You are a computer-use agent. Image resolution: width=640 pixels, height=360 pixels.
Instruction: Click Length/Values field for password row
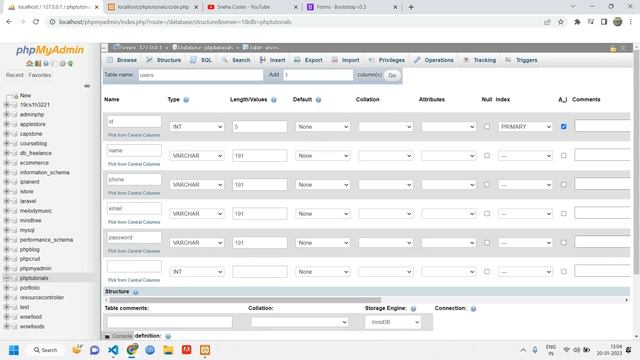pos(260,243)
